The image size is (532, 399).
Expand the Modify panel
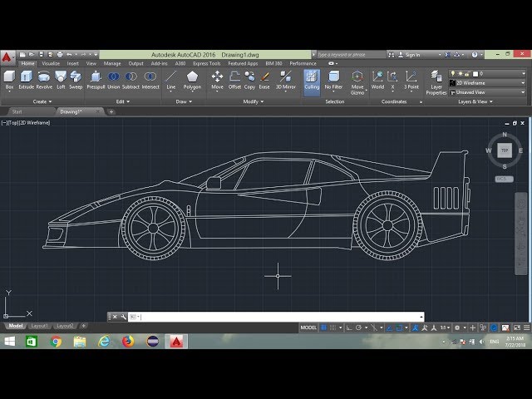tap(253, 101)
